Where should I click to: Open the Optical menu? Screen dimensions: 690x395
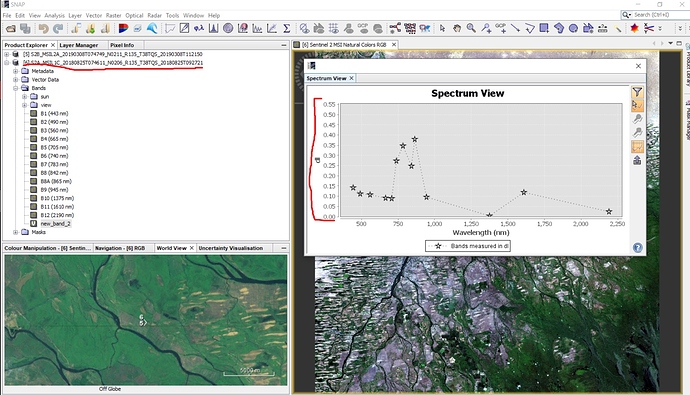134,15
